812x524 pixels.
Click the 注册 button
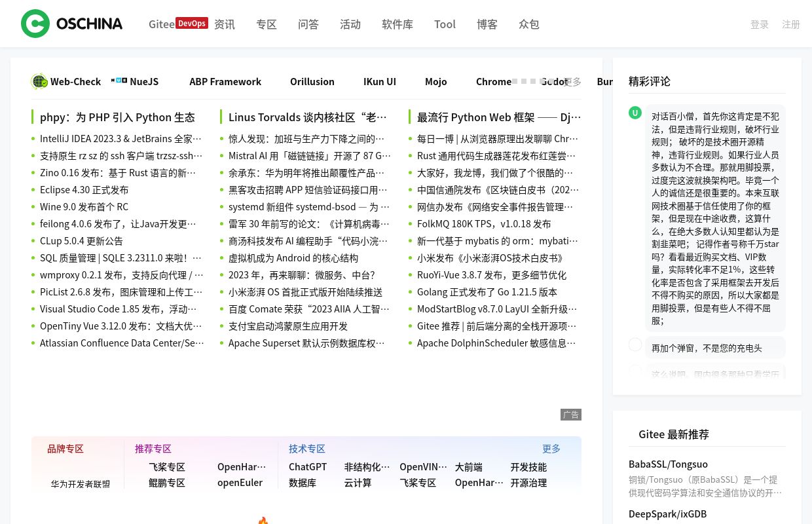[790, 24]
